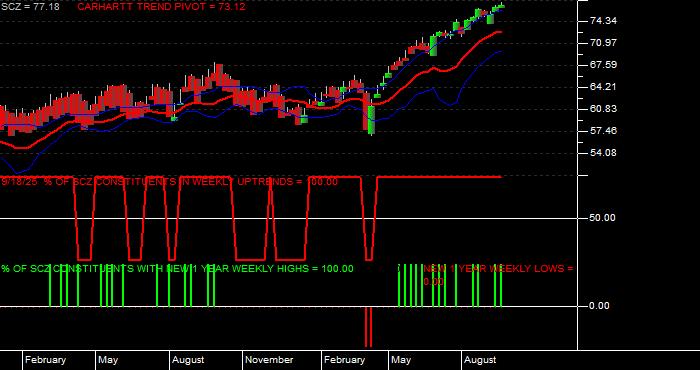Click the 50.00 uptrend axis value

coord(603,218)
